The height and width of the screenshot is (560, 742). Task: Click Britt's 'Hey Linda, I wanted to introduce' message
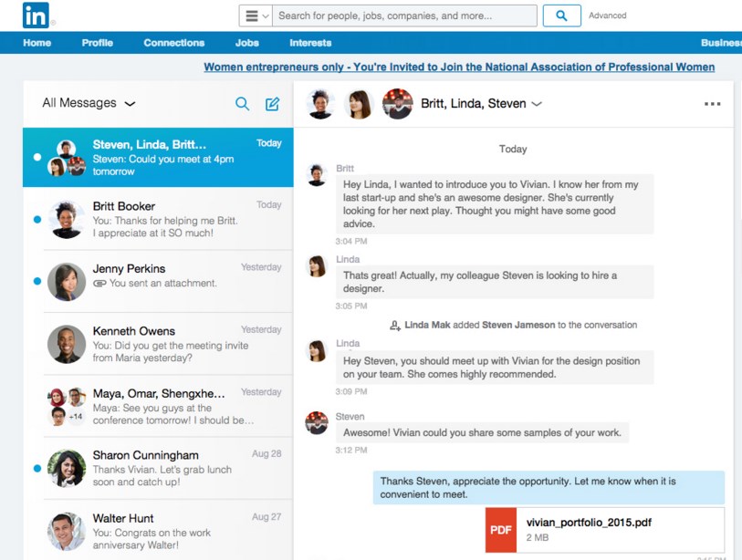point(495,204)
